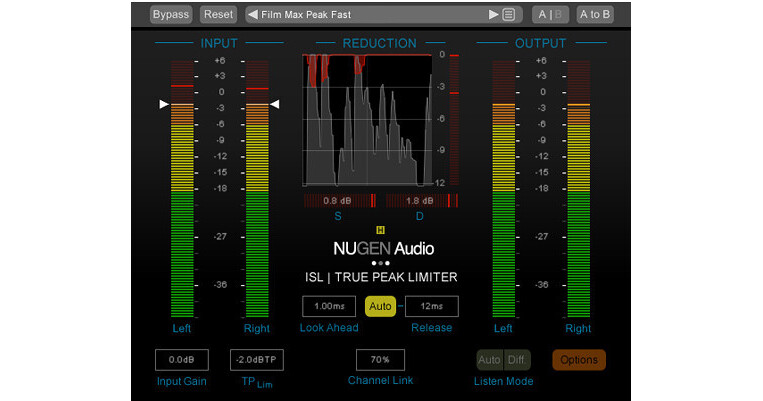Open the Options button

(579, 360)
